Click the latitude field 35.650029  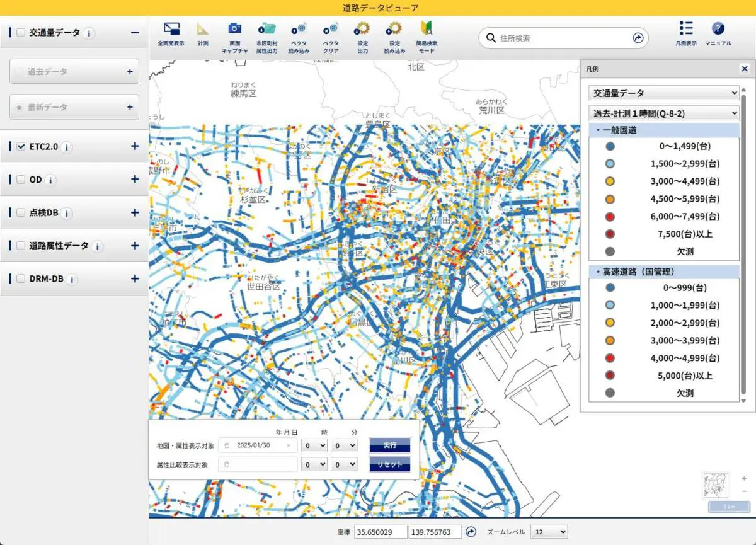(x=381, y=532)
